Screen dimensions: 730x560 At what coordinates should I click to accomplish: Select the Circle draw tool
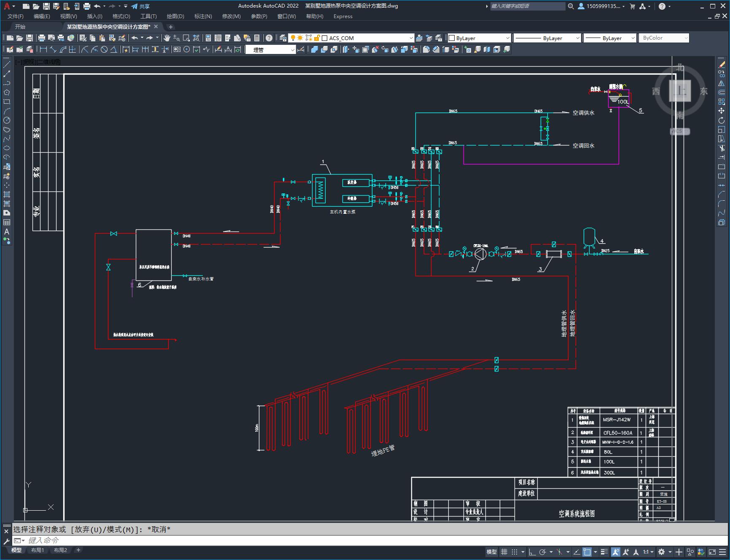tap(7, 120)
